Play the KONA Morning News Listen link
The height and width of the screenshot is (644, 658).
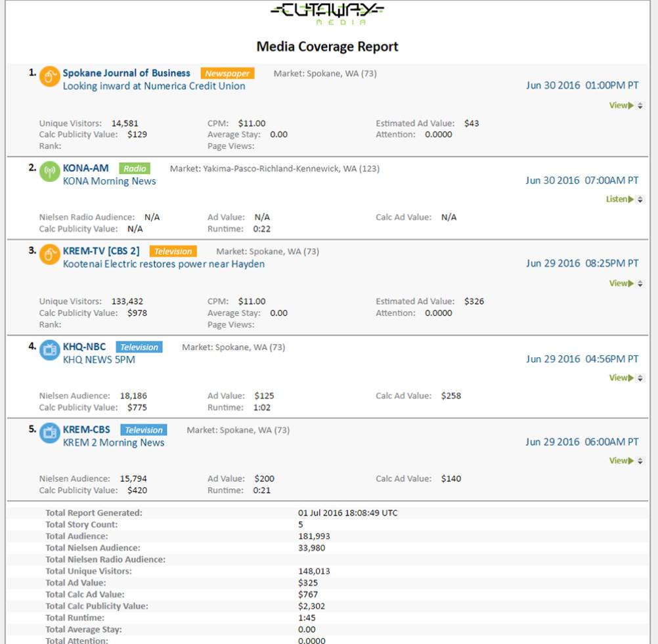619,200
